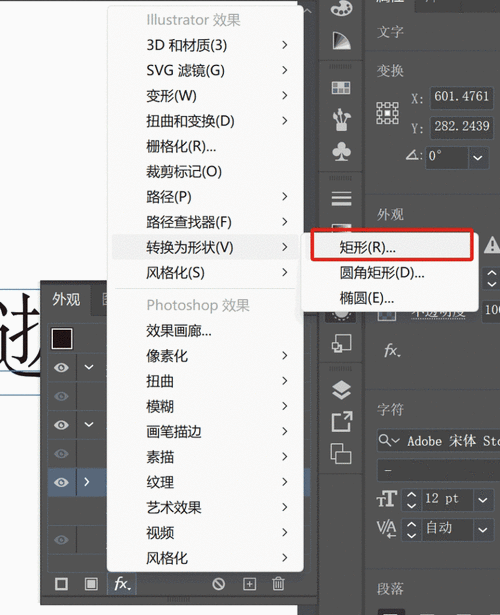Click the kerning stepper arrows
500x615 pixels.
coord(411,529)
